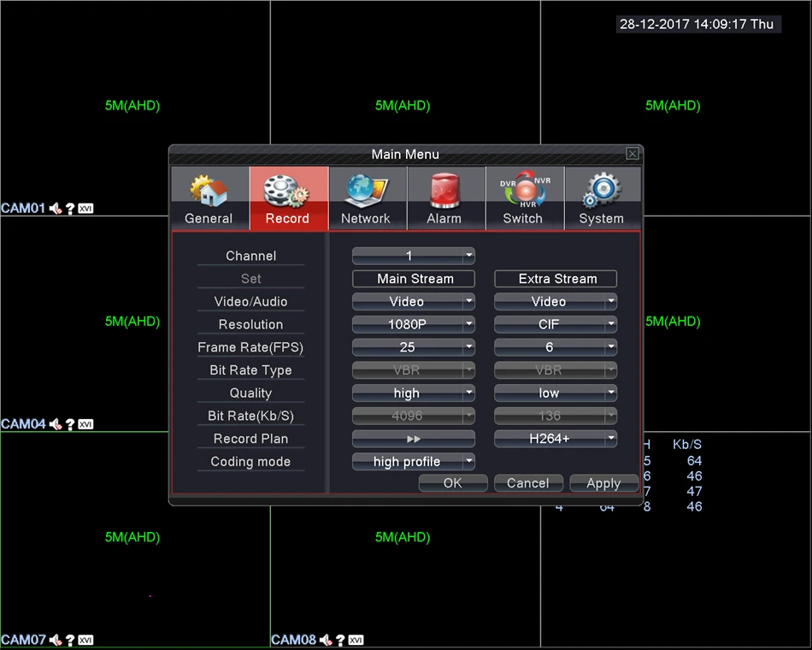Click the Record Plan label
Viewport: 812px width, 650px height.
coord(250,439)
